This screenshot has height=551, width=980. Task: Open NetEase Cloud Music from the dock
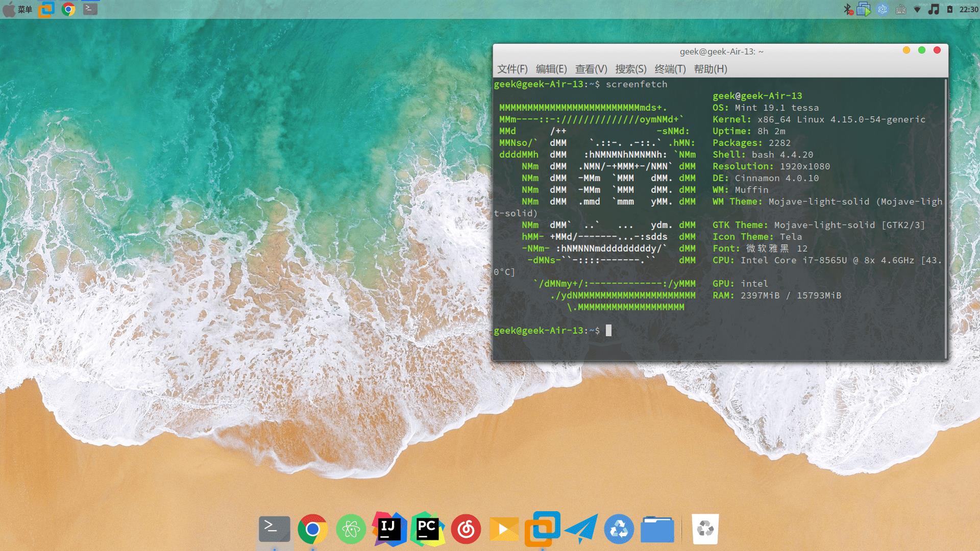466,530
